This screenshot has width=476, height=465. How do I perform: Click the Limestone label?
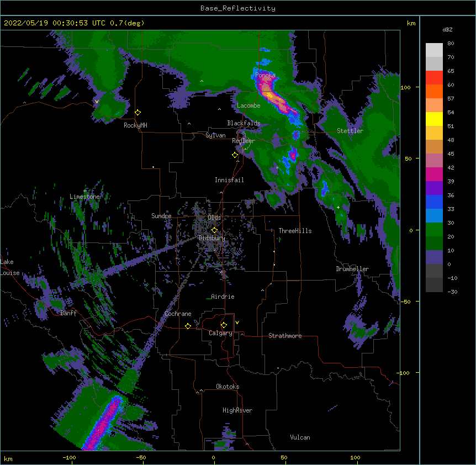[84, 197]
